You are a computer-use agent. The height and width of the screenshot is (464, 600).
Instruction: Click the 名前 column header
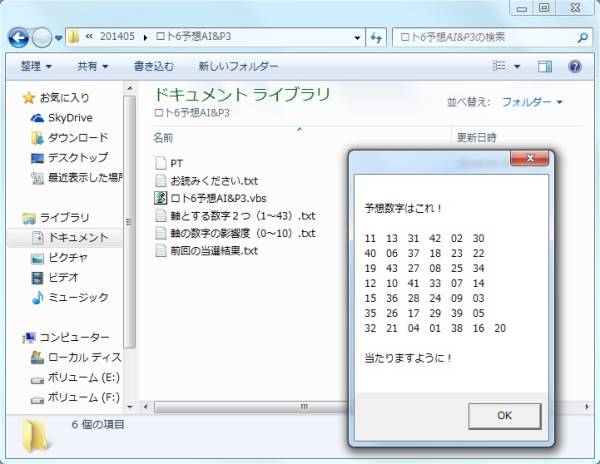[163, 137]
